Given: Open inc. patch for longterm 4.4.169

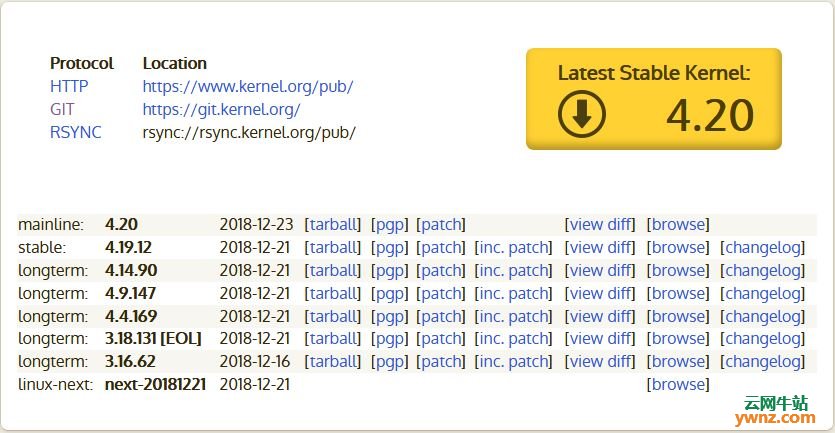Looking at the screenshot, I should click(513, 316).
